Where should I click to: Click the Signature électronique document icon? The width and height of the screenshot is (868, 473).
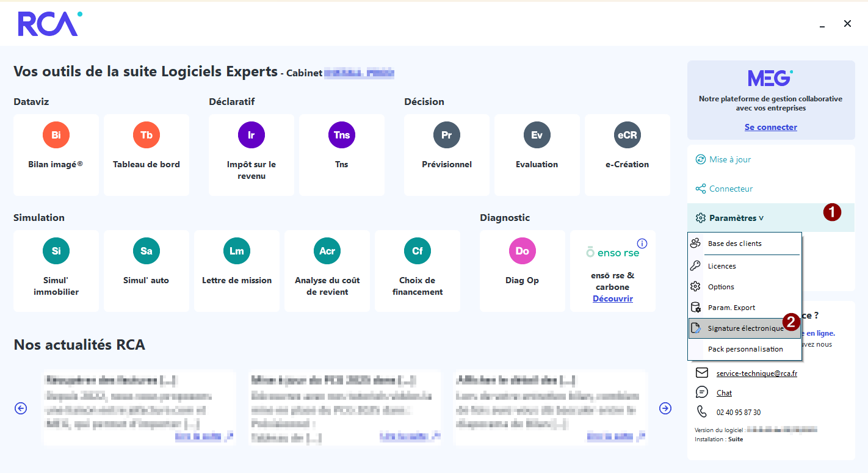point(695,328)
